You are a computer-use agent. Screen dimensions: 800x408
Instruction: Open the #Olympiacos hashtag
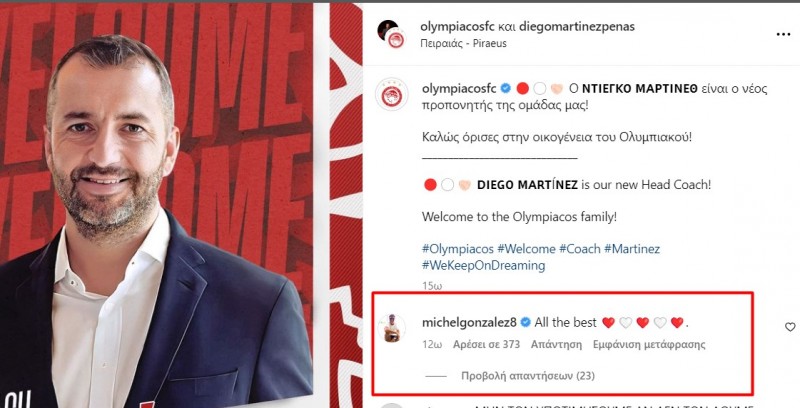[x=458, y=249]
